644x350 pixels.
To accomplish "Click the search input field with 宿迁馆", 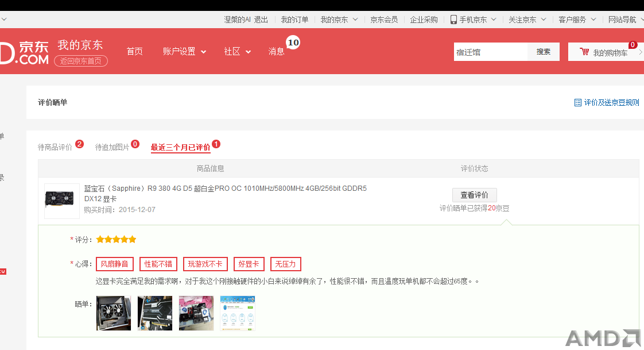I will click(491, 52).
